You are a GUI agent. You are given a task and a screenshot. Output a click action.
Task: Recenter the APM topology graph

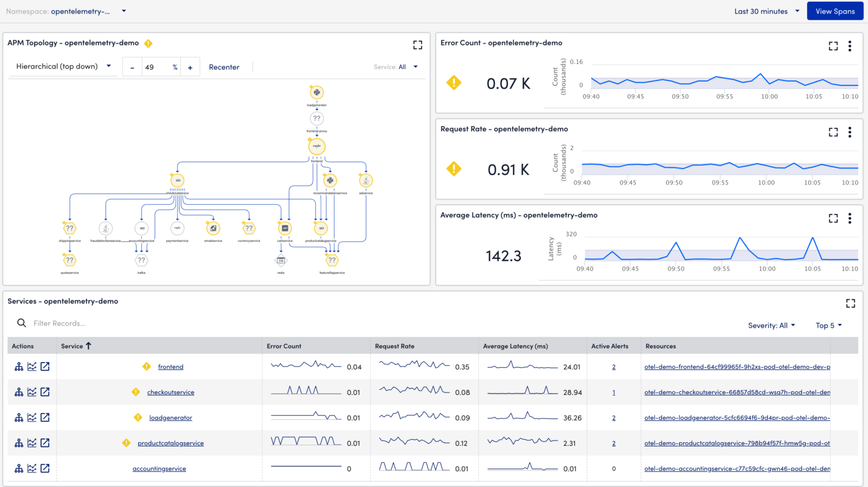(x=224, y=67)
